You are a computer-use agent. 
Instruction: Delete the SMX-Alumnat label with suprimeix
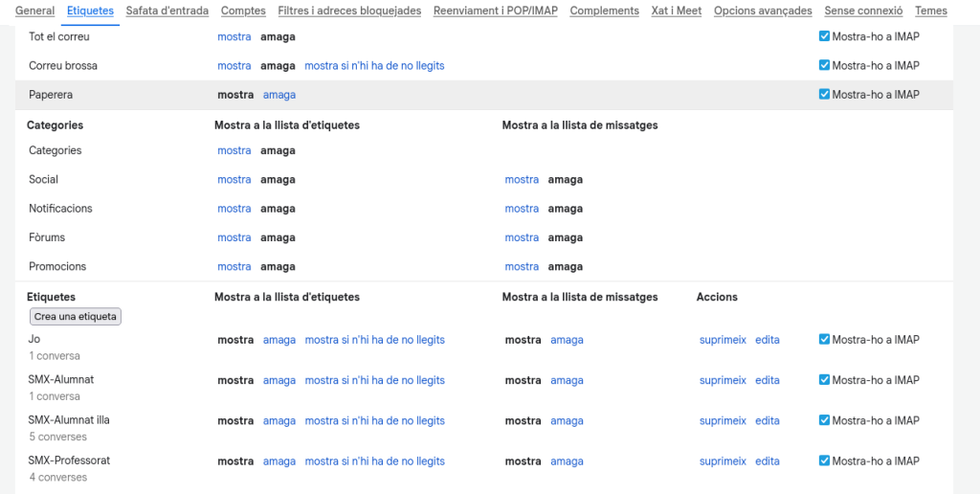pos(723,380)
